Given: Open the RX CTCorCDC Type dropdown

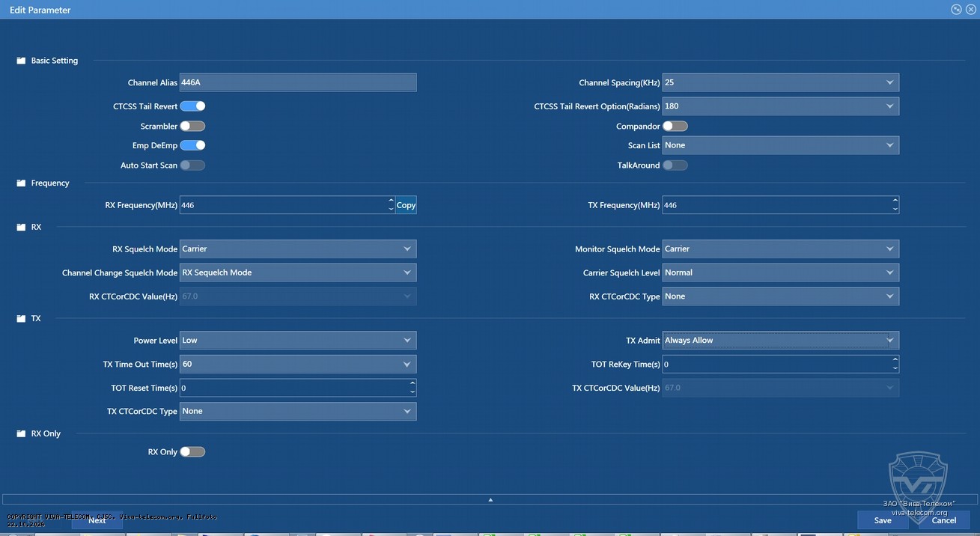Looking at the screenshot, I should (x=781, y=296).
